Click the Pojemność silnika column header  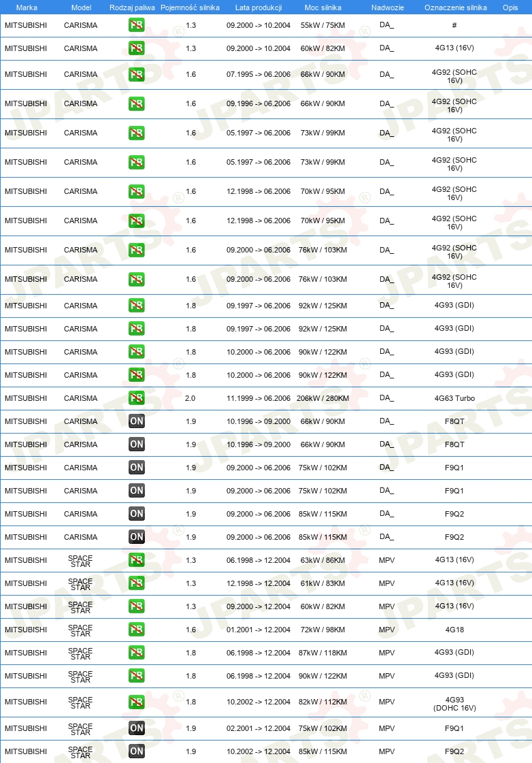(190, 7)
